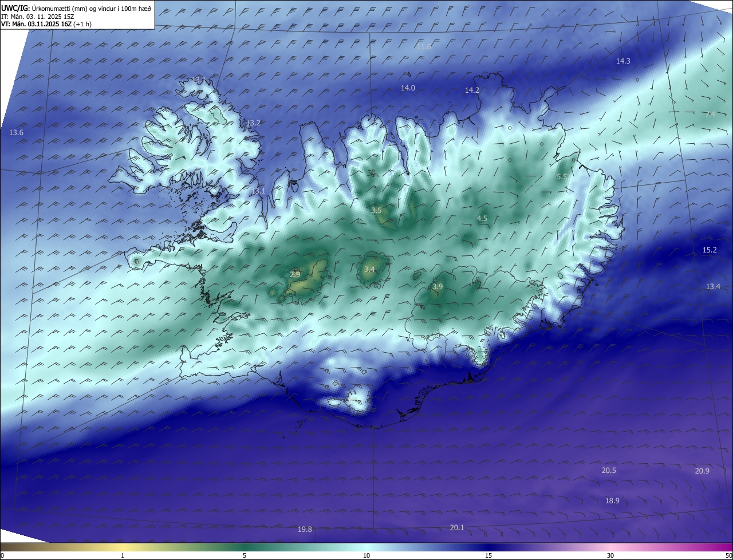Click the map value '2.9'
The image size is (733, 560).
(295, 275)
